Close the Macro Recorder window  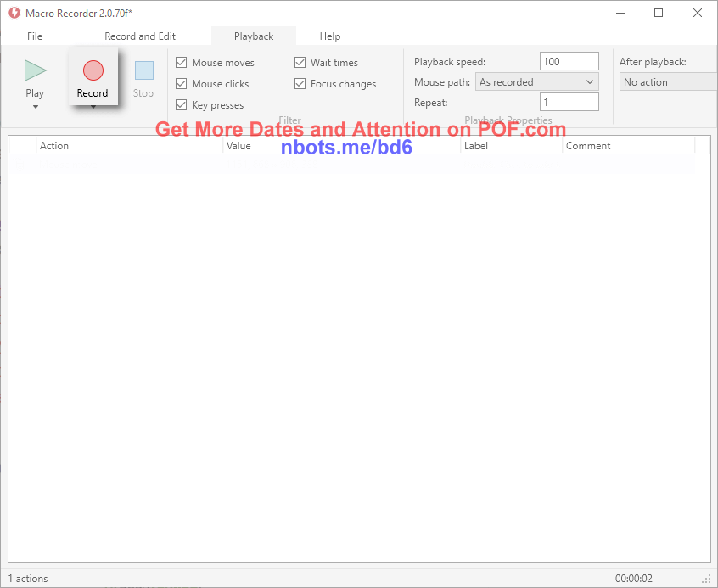(698, 13)
